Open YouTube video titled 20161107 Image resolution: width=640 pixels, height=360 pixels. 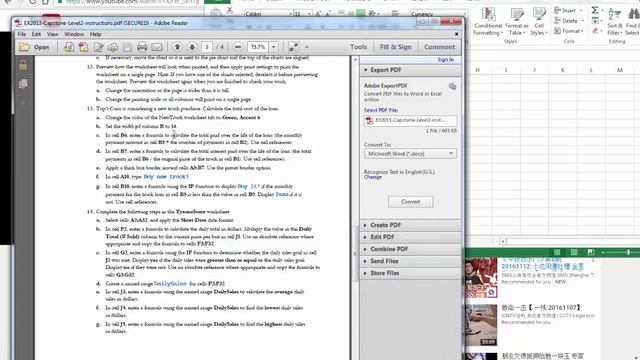[541, 307]
